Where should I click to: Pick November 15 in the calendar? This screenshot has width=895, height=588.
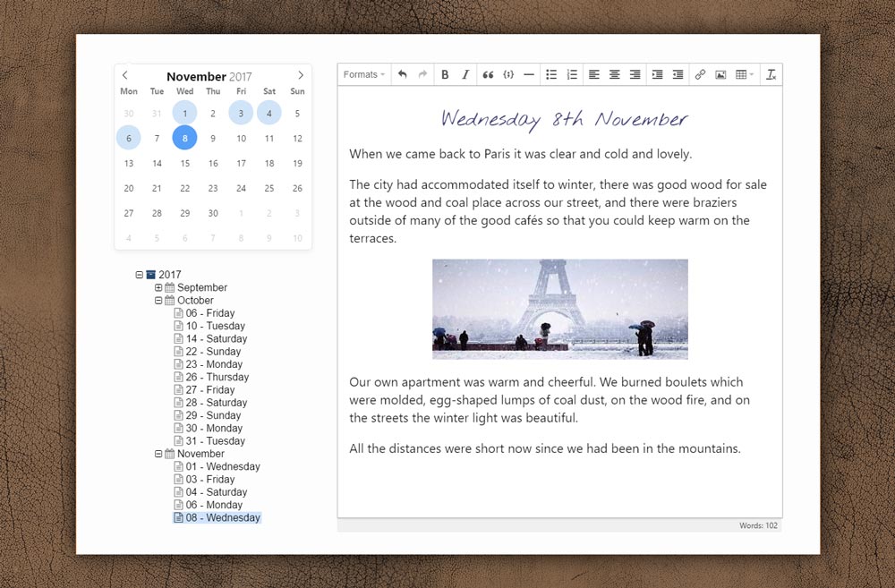pyautogui.click(x=185, y=163)
